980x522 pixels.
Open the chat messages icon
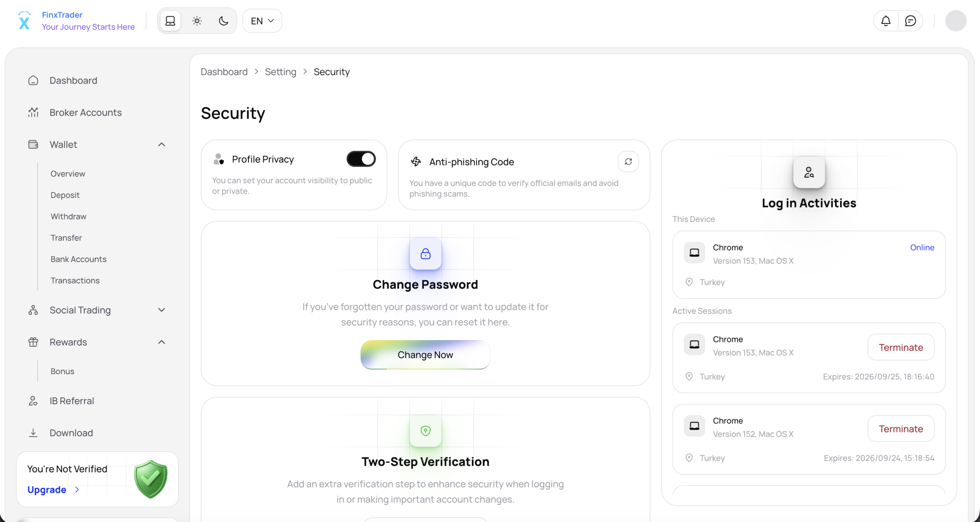point(910,21)
